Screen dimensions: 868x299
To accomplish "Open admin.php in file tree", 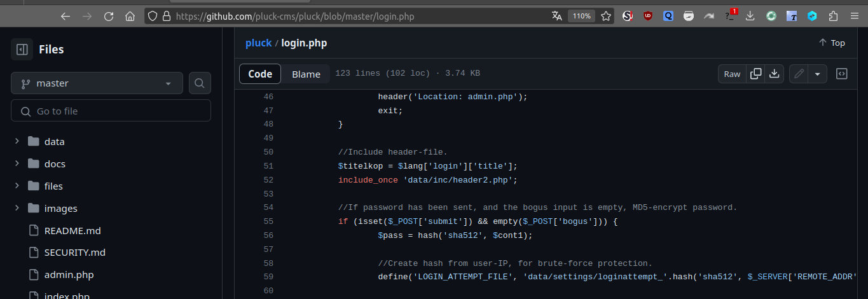I will (x=69, y=275).
